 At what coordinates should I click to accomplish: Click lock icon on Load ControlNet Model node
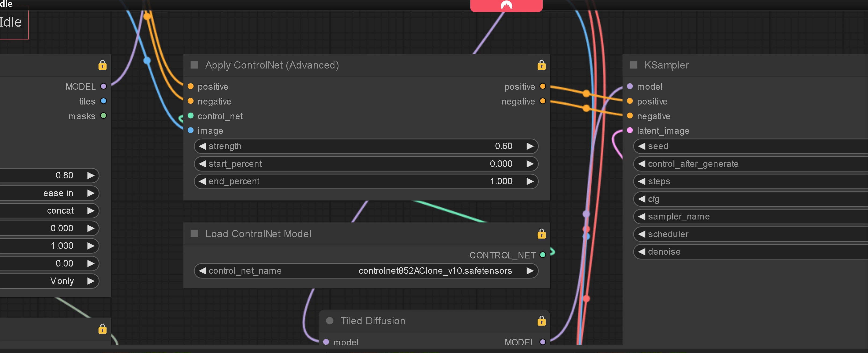tap(541, 234)
